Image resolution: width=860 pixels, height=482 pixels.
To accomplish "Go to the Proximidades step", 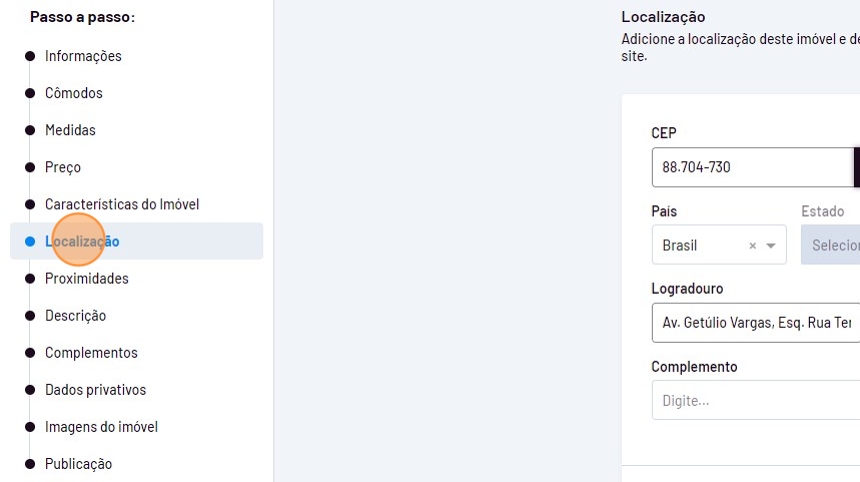I will [87, 278].
